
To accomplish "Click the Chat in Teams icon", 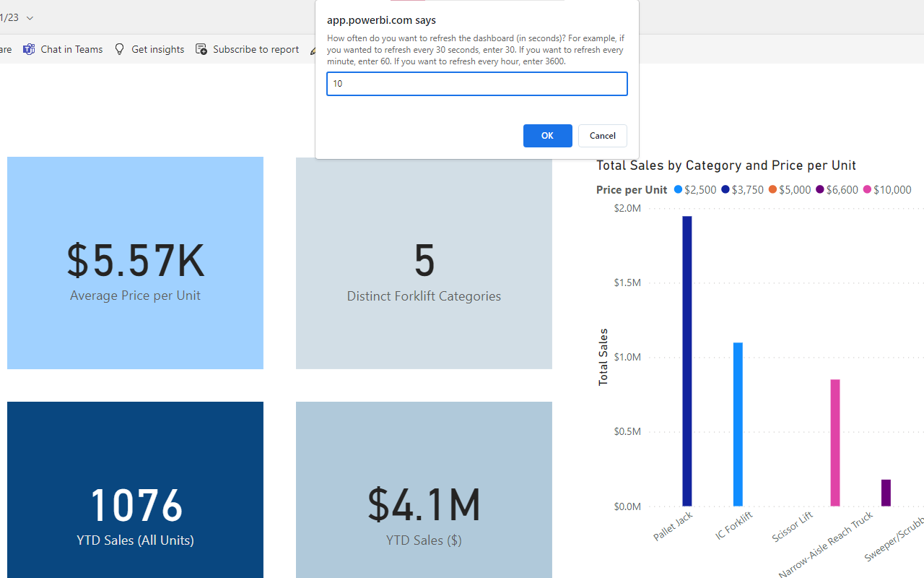I will 29,49.
